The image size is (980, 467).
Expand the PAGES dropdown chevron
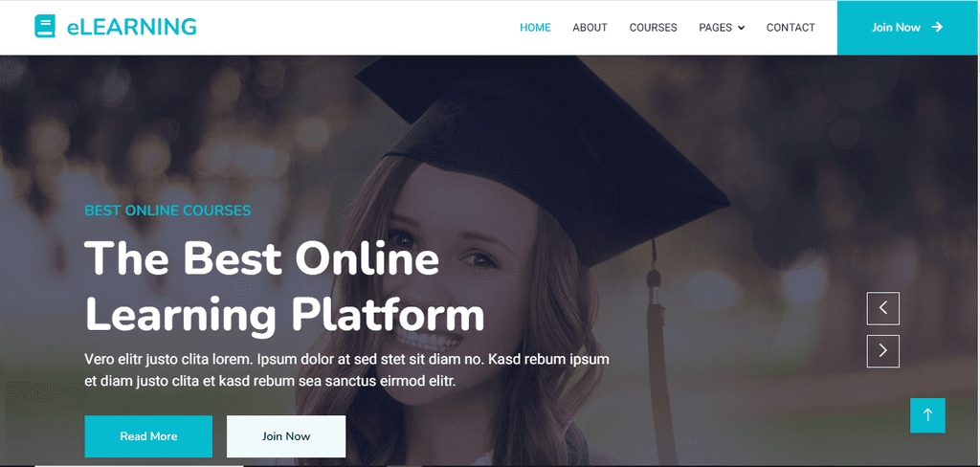[x=742, y=28]
